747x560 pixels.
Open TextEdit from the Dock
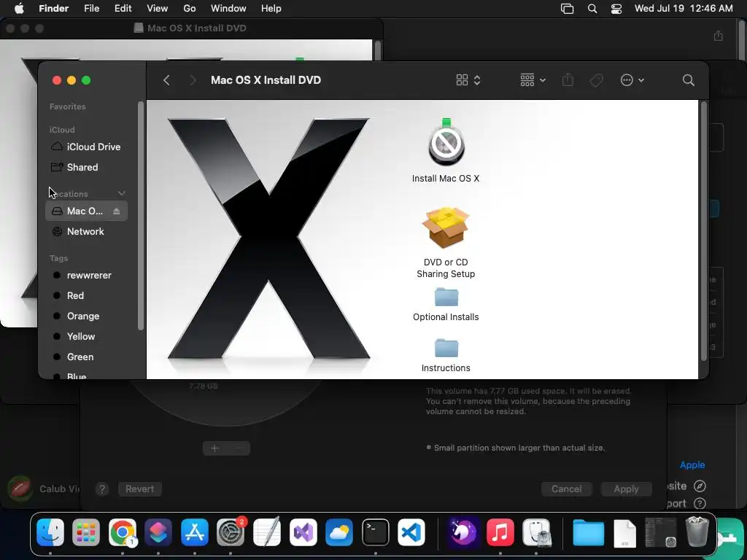267,532
